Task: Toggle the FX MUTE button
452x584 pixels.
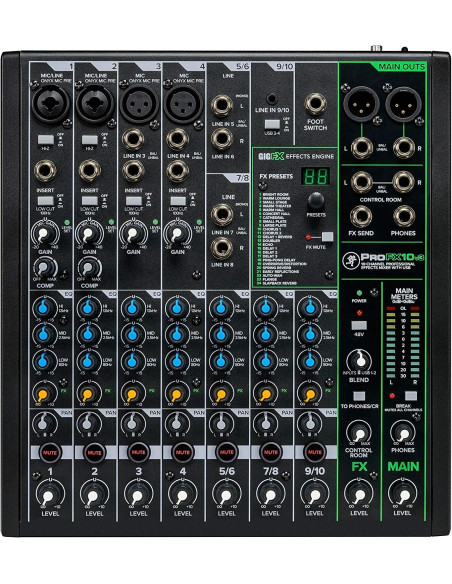Action: (x=327, y=237)
